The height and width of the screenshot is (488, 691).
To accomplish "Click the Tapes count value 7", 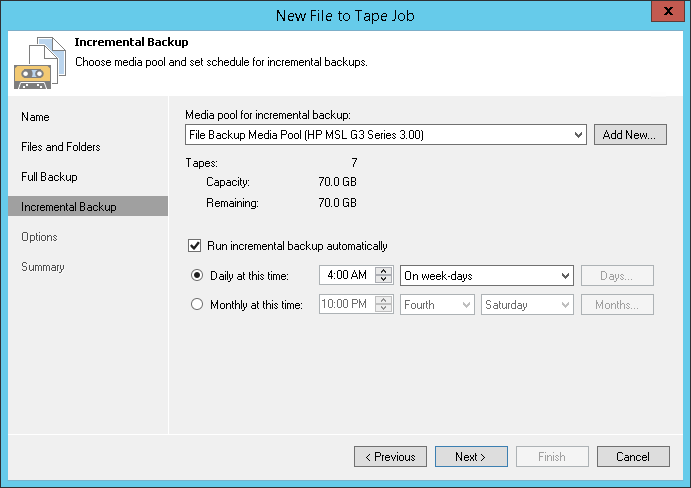I will pyautogui.click(x=354, y=163).
